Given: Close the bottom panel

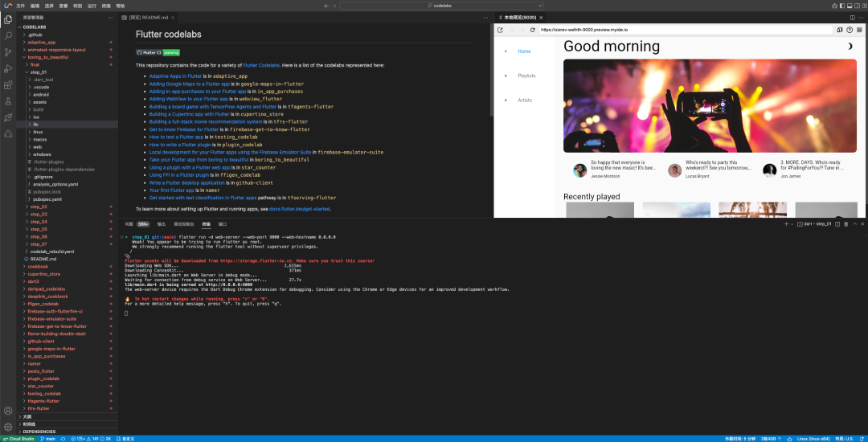Looking at the screenshot, I should click(862, 224).
